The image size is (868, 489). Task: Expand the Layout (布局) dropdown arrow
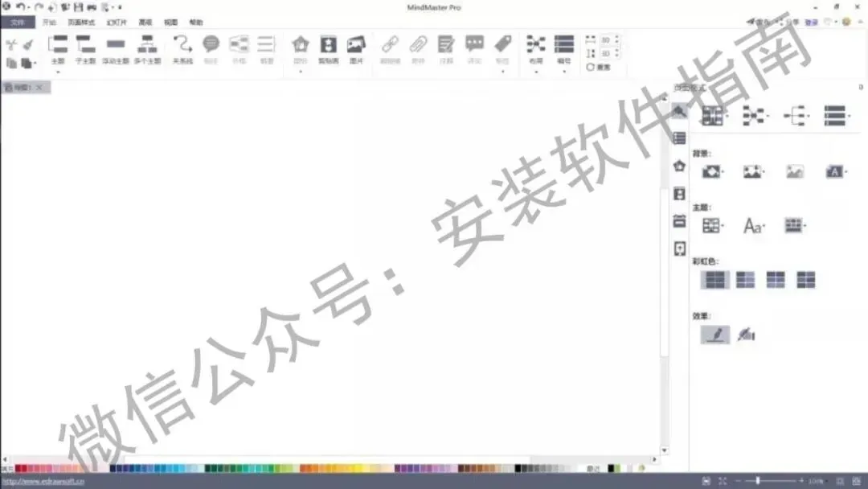536,72
